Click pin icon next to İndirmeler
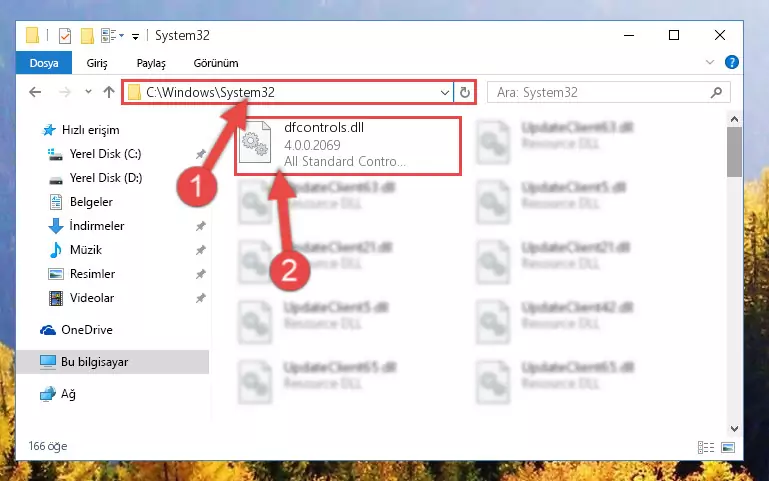The height and width of the screenshot is (481, 769). [x=201, y=226]
